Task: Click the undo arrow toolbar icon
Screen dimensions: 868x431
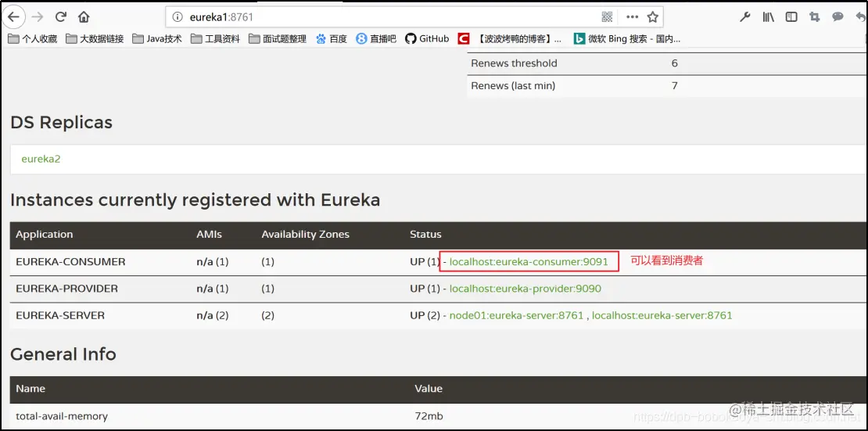Action: click(861, 17)
